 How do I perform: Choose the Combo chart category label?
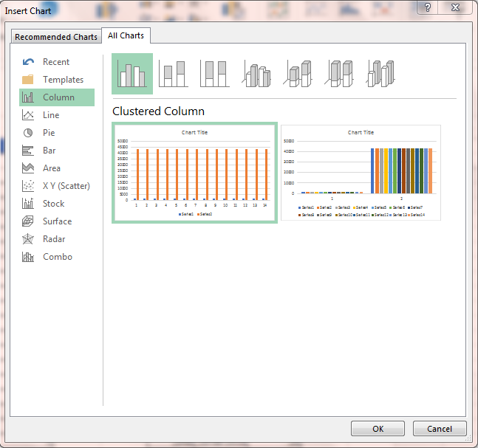coord(58,257)
